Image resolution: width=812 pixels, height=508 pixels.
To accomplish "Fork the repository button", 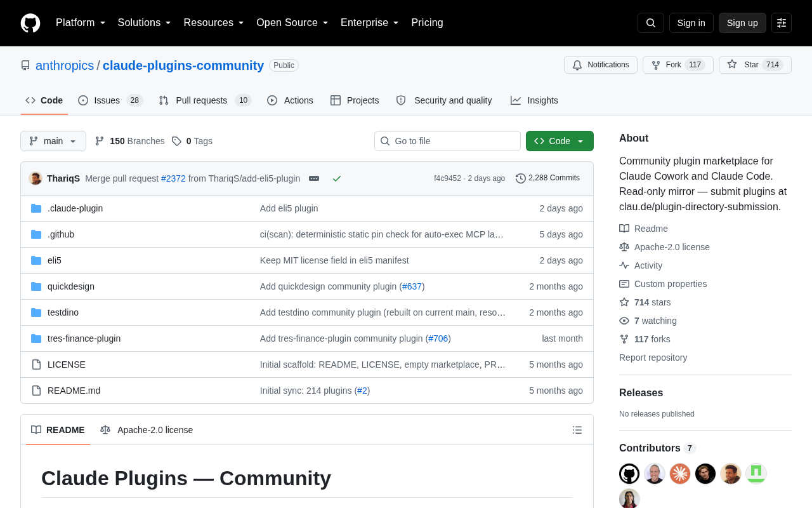I will pos(678,65).
